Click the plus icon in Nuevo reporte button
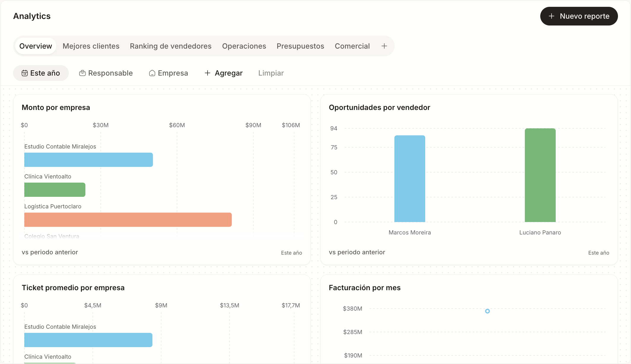 551,16
